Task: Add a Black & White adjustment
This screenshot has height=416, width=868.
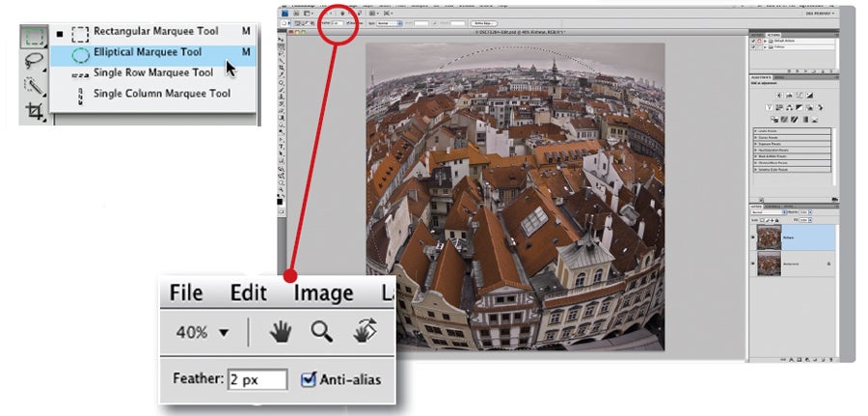Action: (x=799, y=107)
